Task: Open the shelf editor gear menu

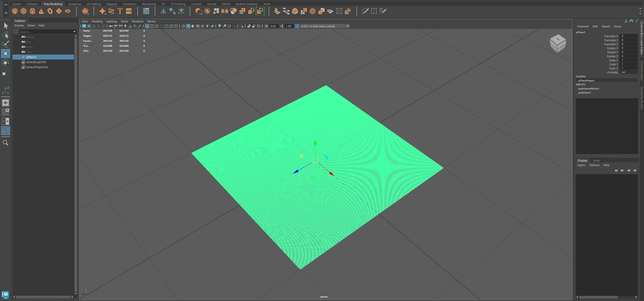Action: 6,13
